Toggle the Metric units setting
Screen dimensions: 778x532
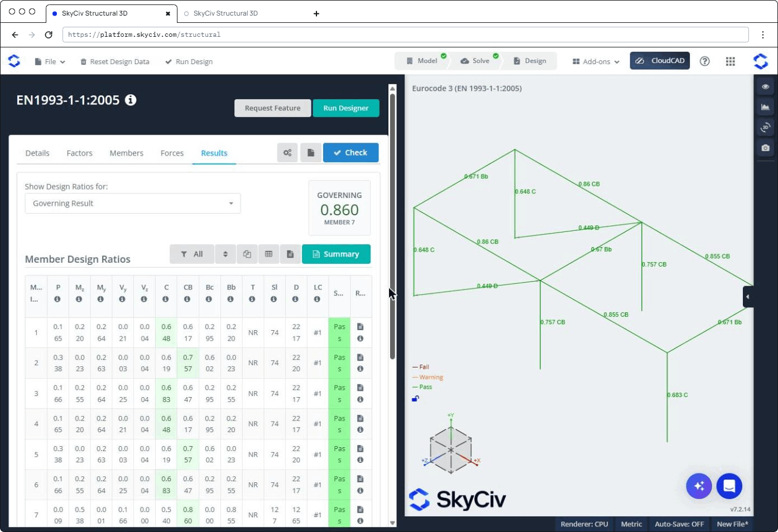point(631,524)
